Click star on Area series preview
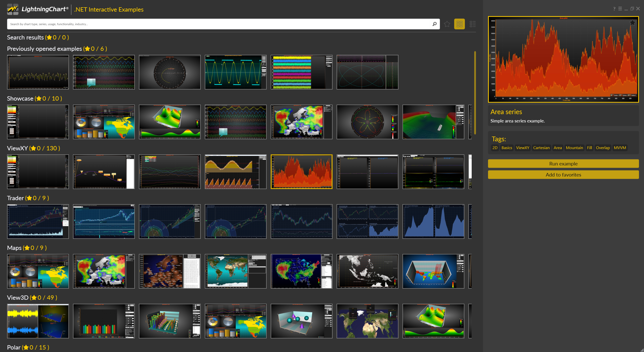 click(x=632, y=23)
